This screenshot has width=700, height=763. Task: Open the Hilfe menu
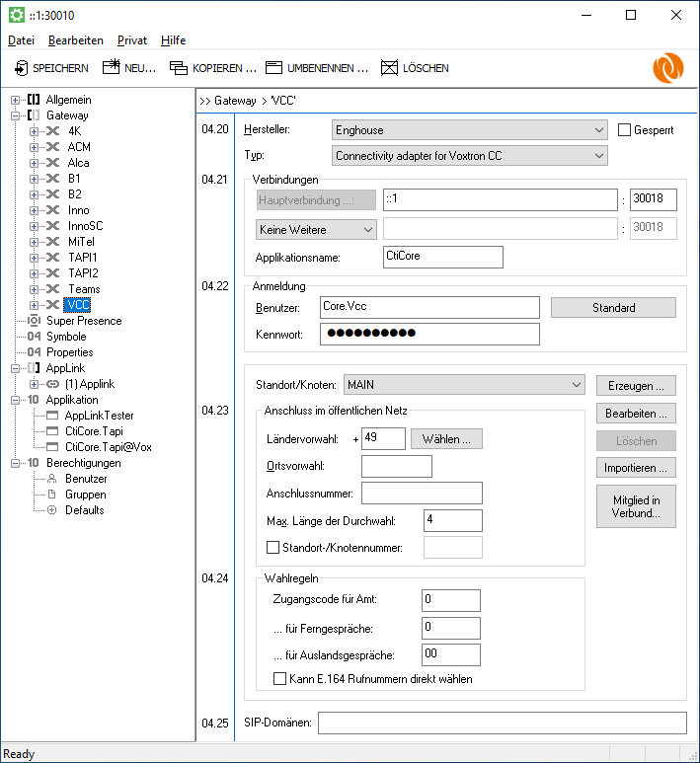click(173, 40)
